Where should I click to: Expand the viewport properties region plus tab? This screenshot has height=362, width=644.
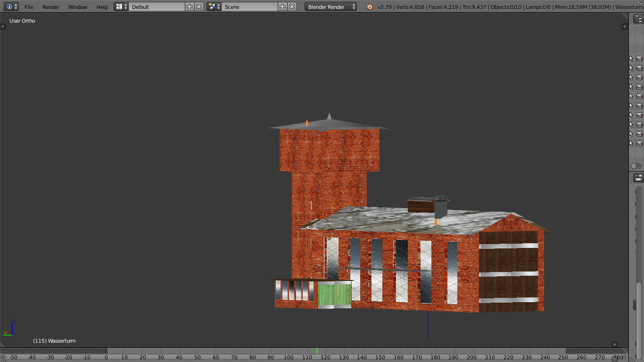(x=625, y=26)
